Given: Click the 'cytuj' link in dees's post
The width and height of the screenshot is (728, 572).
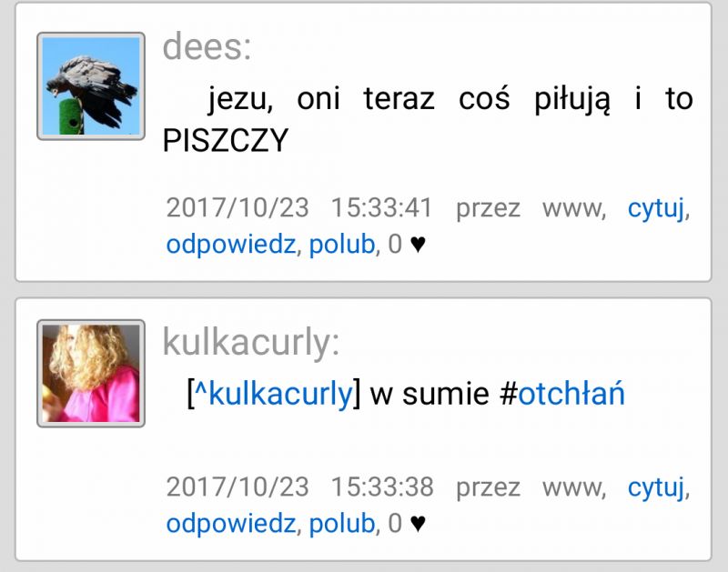Looking at the screenshot, I should [x=655, y=208].
